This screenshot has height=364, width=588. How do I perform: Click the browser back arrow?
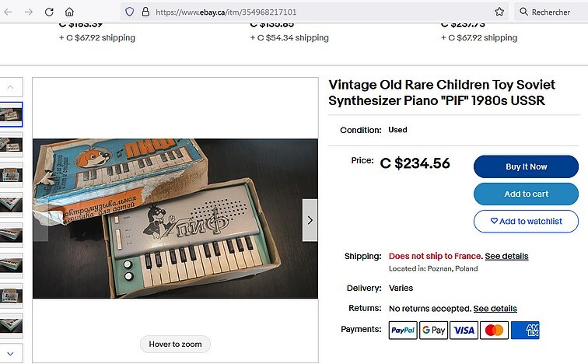[10, 12]
